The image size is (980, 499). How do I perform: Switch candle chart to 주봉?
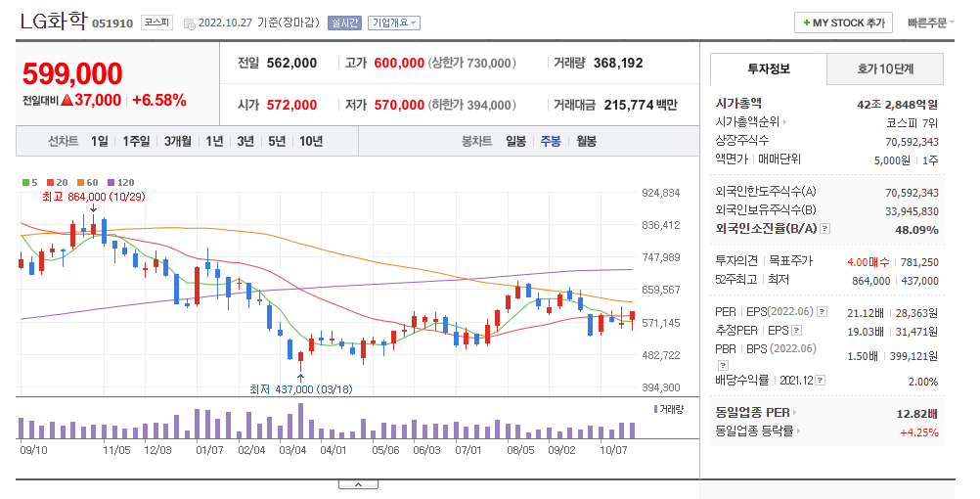(x=551, y=141)
